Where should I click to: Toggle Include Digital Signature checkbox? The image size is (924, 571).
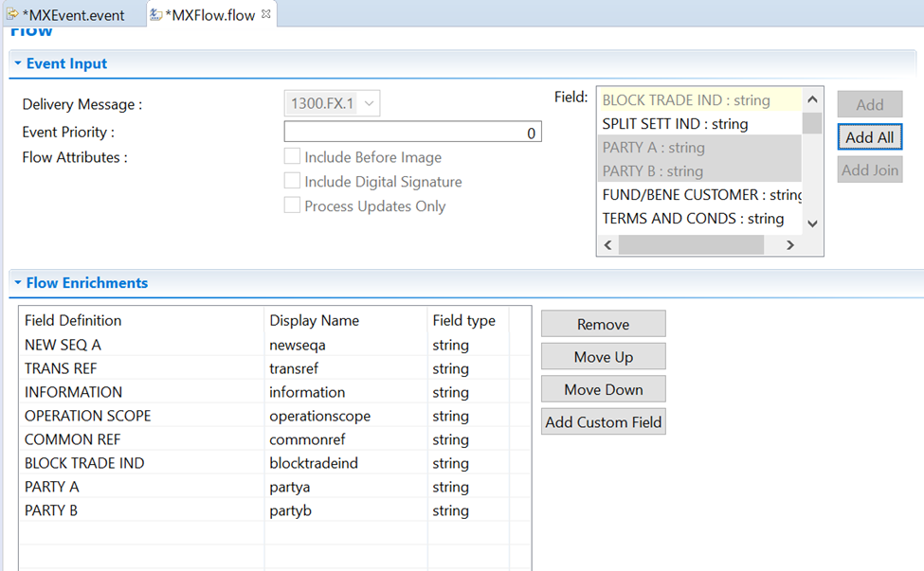(293, 182)
